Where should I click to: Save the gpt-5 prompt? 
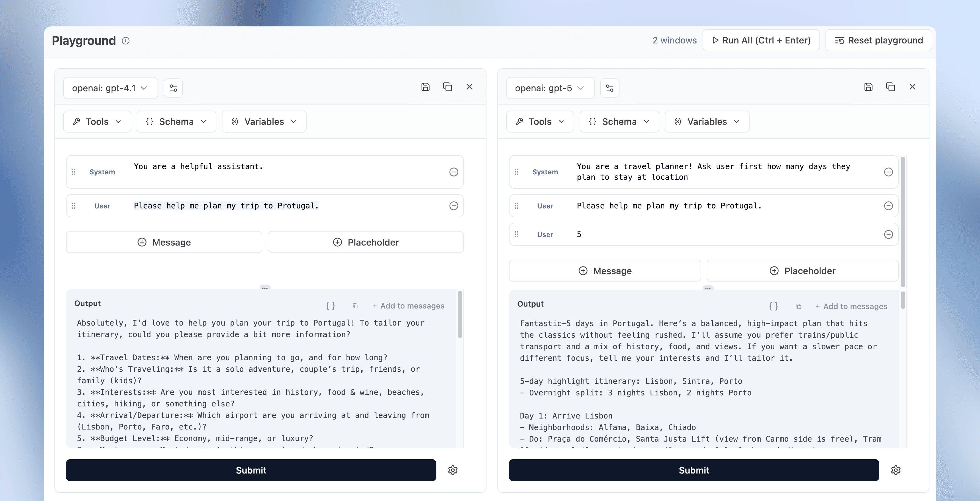[869, 87]
